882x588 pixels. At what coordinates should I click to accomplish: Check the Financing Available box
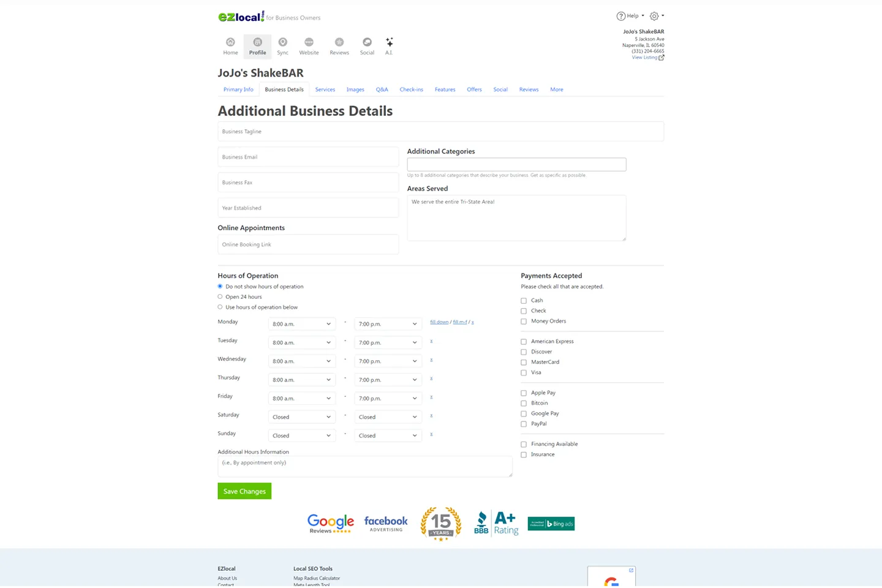point(524,445)
